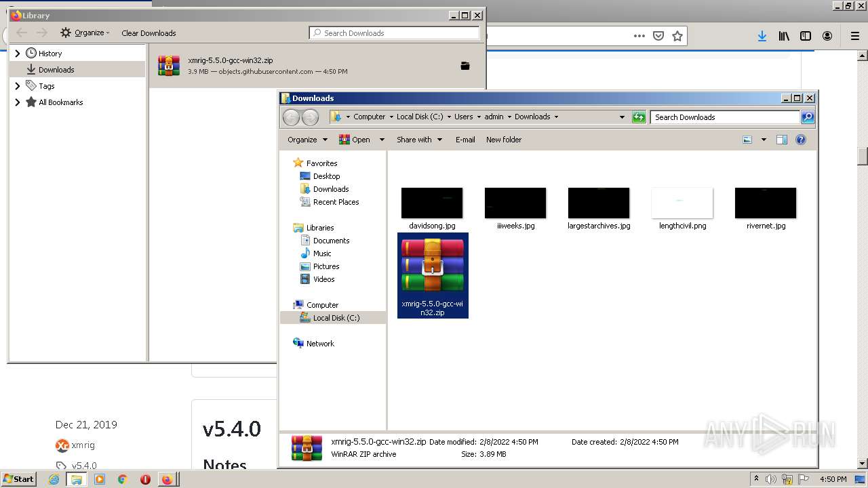Click Explorer Search Downloads input box

[725, 117]
